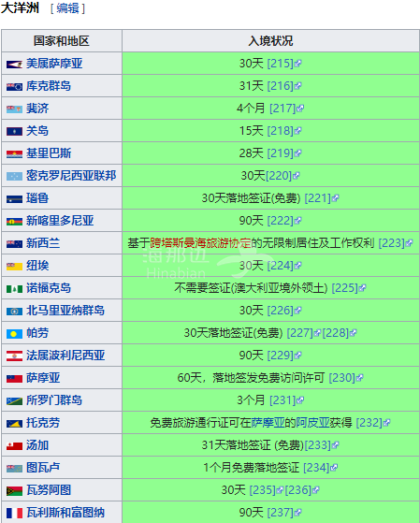Viewport: 420px width, 523px height.
Task: Open the 密克罗尼西亚联邦 link
Action: click(71, 176)
